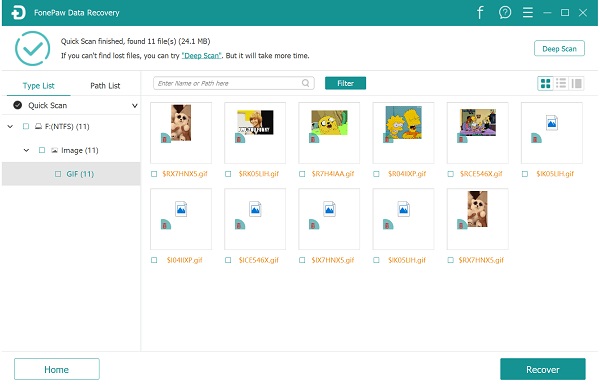Focus the Enter Name or Path search field

(x=234, y=83)
